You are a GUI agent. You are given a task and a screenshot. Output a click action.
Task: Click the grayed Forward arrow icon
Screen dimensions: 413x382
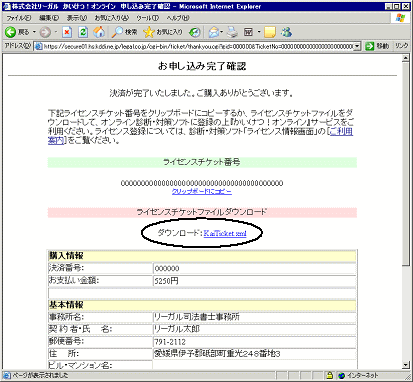click(x=45, y=32)
